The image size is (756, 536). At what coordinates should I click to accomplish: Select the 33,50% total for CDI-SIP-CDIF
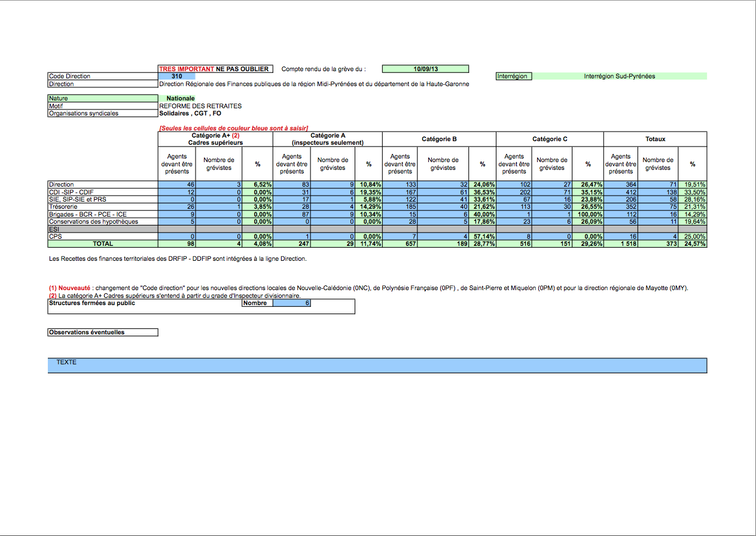tap(693, 192)
